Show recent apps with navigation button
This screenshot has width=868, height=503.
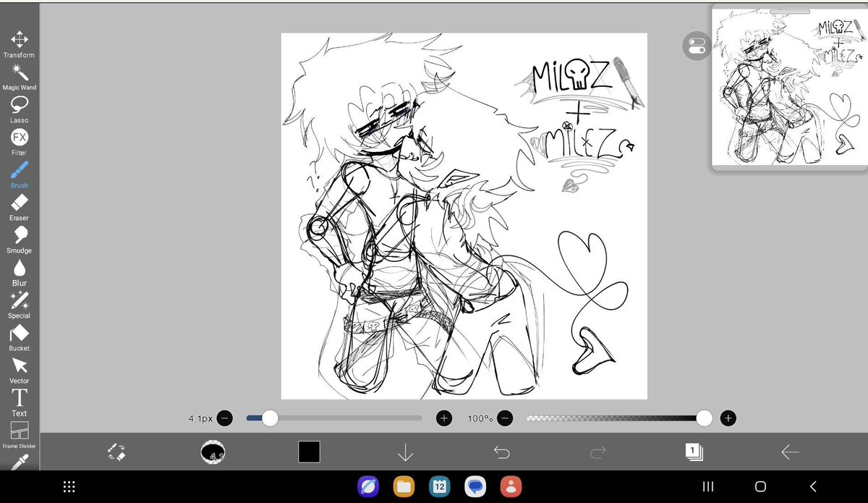point(708,486)
